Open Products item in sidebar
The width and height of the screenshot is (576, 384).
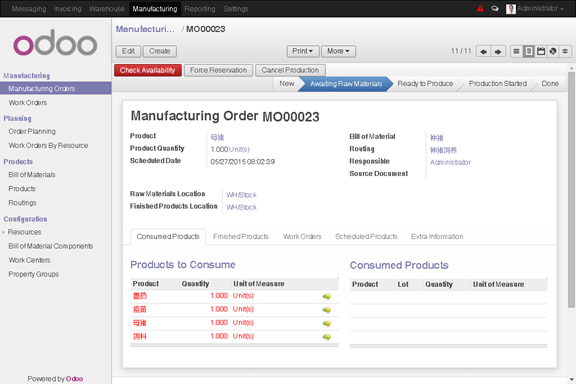(x=22, y=189)
